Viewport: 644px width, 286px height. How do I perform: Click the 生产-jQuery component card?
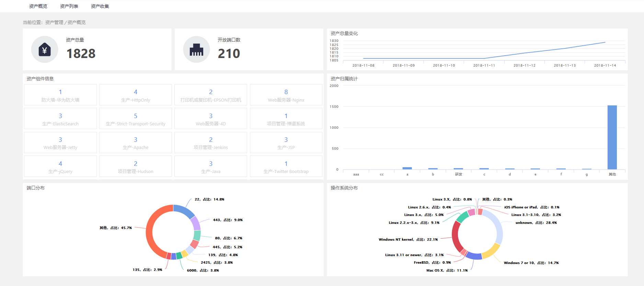tap(60, 167)
